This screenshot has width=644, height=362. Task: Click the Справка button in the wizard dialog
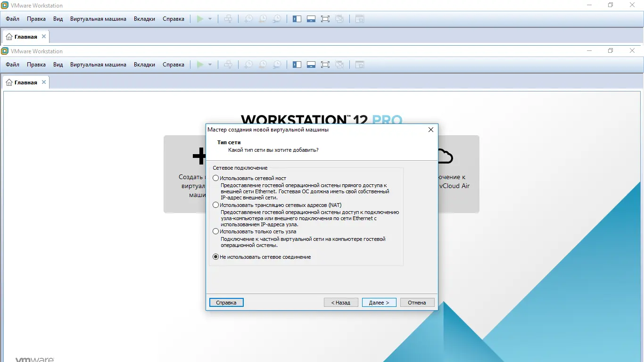point(226,303)
